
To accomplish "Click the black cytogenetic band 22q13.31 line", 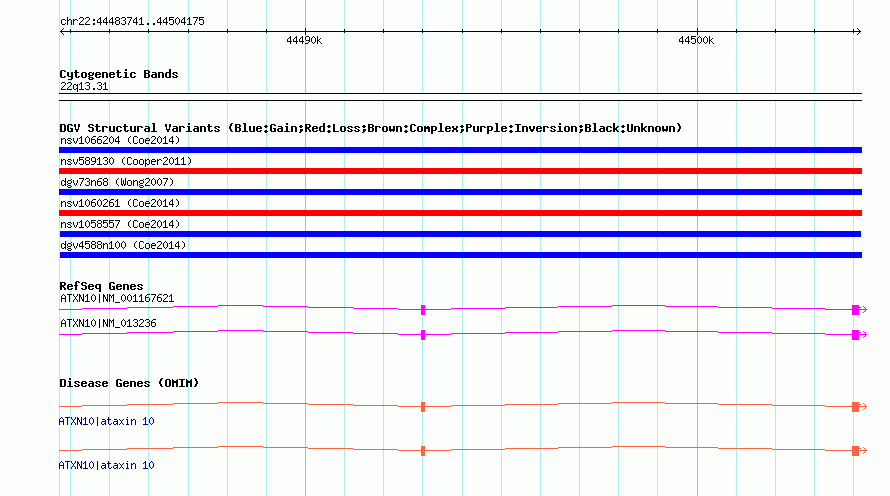I will (x=460, y=97).
